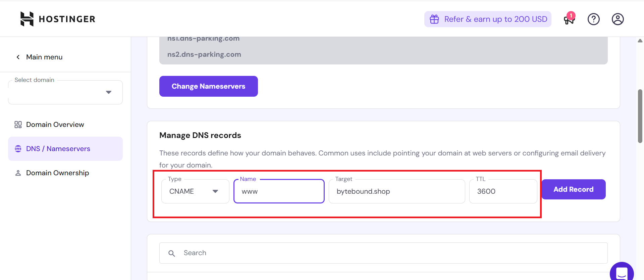Expand the Select domain dropdown
The height and width of the screenshot is (280, 644).
coord(65,92)
